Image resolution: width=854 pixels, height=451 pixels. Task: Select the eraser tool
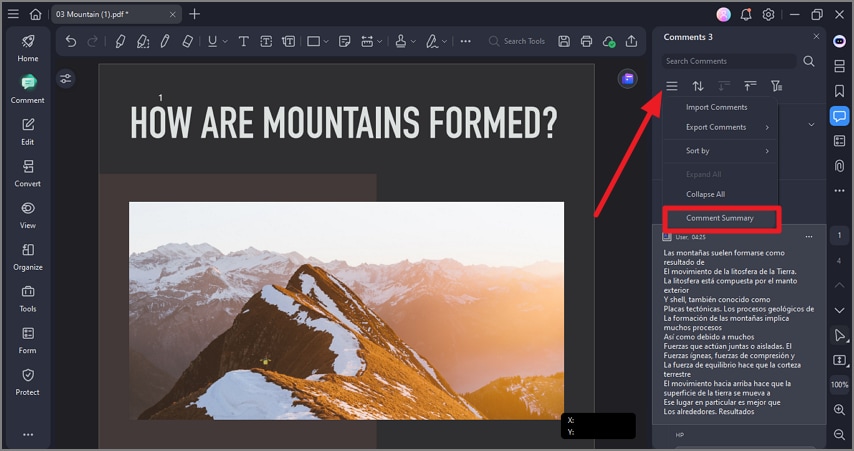pos(187,41)
